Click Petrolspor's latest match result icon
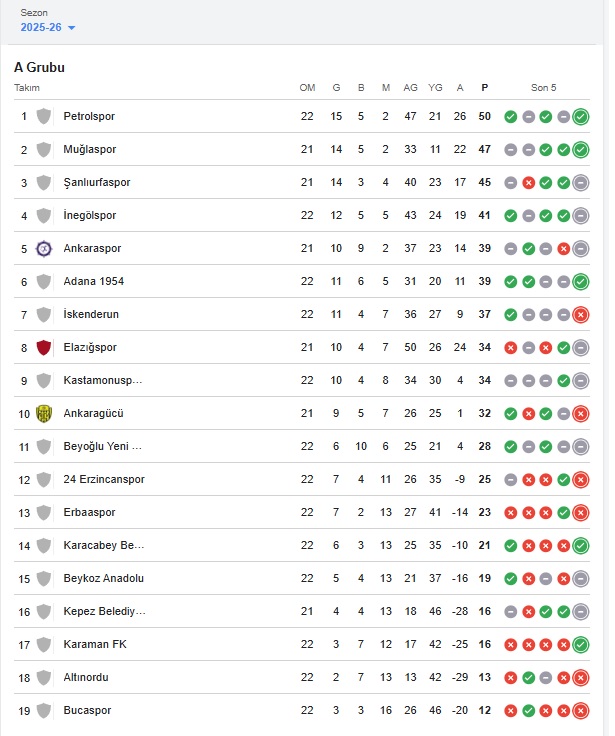This screenshot has height=736, width=615. [x=580, y=117]
